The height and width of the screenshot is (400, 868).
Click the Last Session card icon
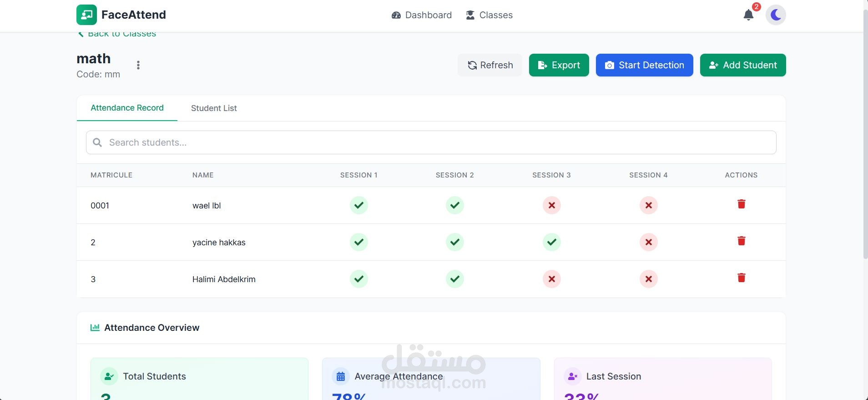(572, 376)
